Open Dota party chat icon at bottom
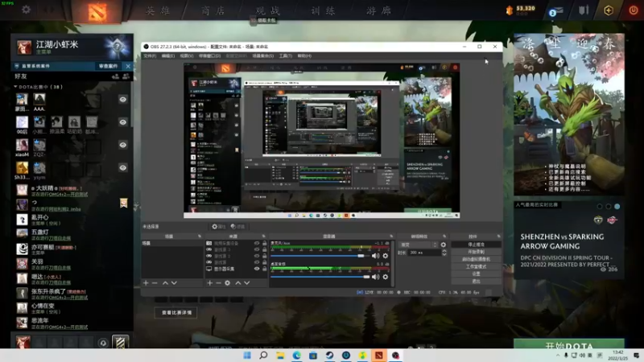 (103, 343)
